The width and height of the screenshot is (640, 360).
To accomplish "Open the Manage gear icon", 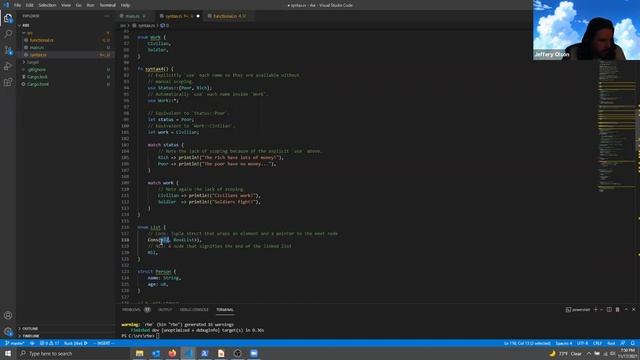I will pos(8,331).
